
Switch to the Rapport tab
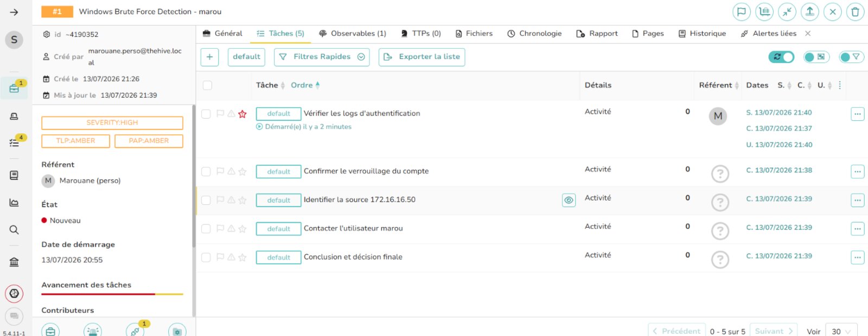click(x=597, y=34)
